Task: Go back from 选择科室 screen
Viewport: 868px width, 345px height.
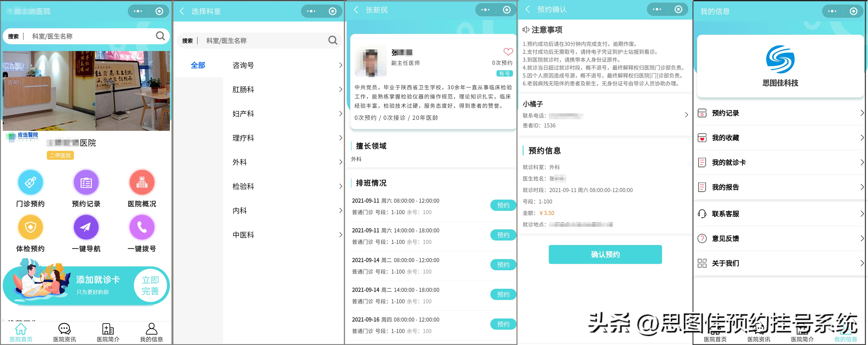Action: [x=182, y=11]
